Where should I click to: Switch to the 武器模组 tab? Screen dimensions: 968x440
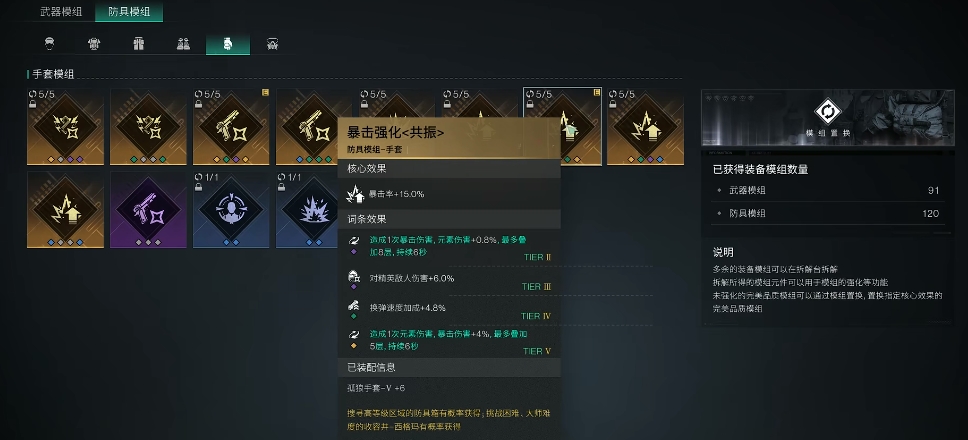[61, 12]
